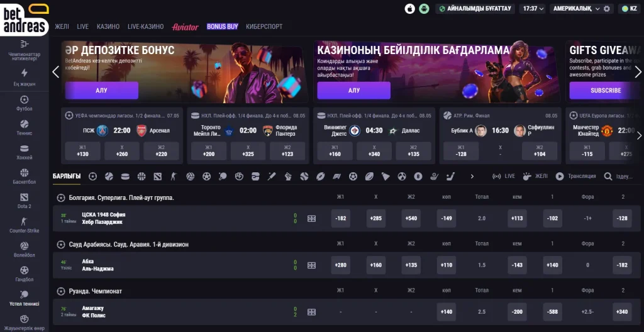Viewport: 644px width, 332px height.
Task: Expand more sports with the row chevron
Action: pos(472,176)
